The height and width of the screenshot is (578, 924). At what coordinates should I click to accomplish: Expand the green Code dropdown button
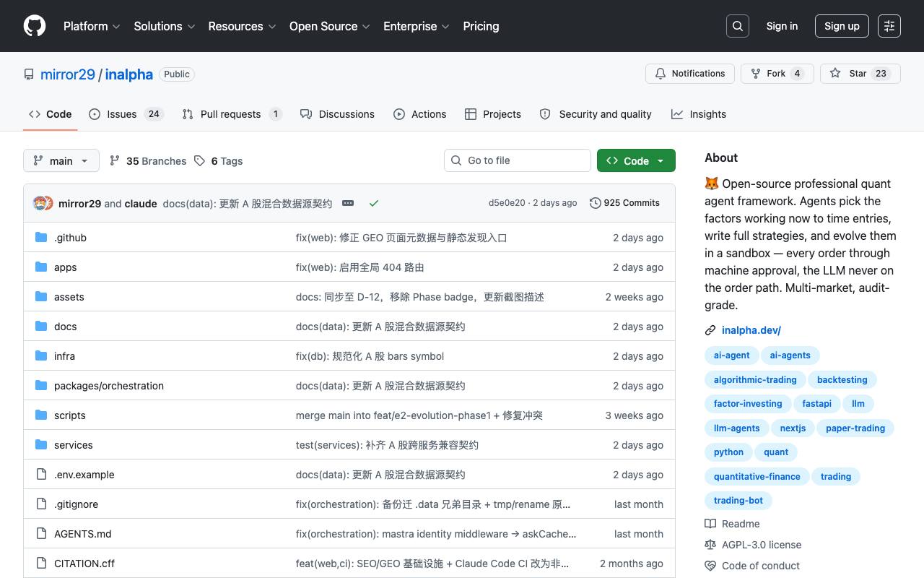click(636, 160)
